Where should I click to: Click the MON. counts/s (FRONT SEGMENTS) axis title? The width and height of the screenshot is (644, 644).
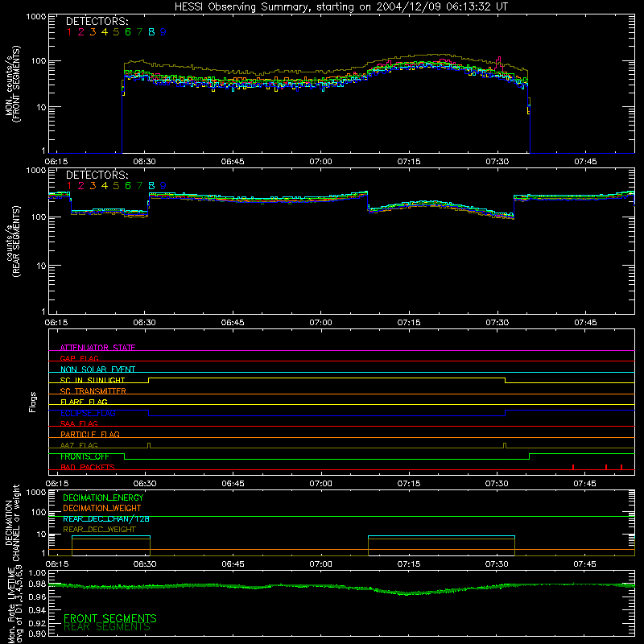[x=12, y=84]
